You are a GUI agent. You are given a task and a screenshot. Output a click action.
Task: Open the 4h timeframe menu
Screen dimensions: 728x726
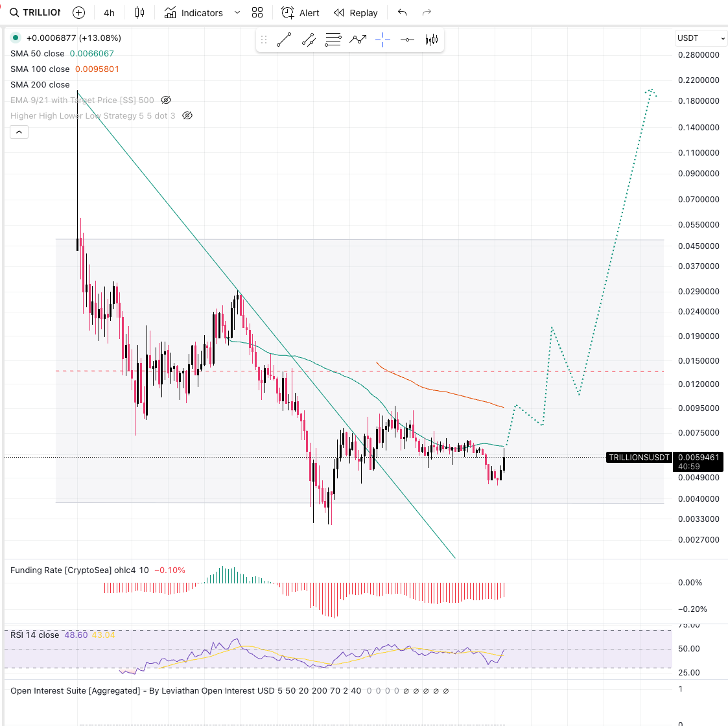click(109, 13)
